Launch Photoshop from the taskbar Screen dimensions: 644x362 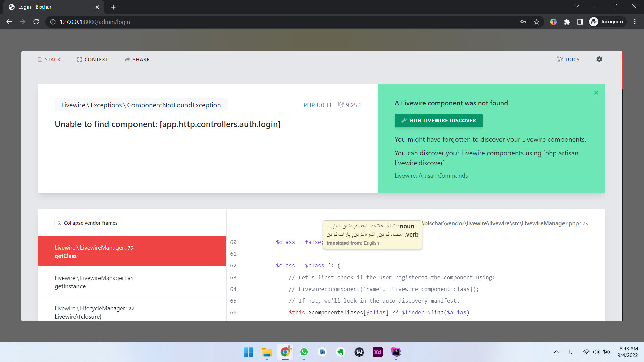(396, 352)
